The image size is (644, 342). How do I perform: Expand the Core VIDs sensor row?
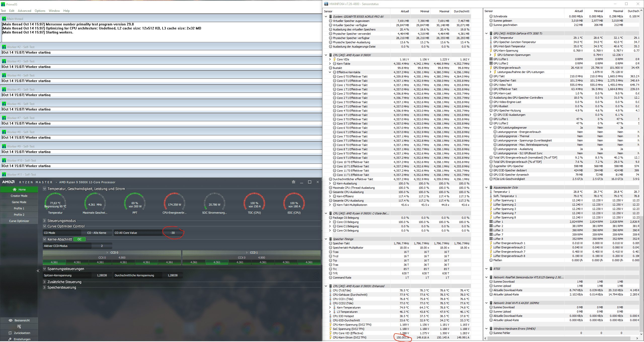(x=330, y=59)
